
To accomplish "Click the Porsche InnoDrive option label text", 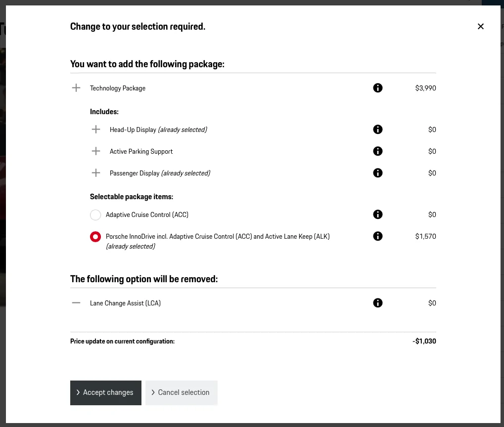I will point(218,241).
